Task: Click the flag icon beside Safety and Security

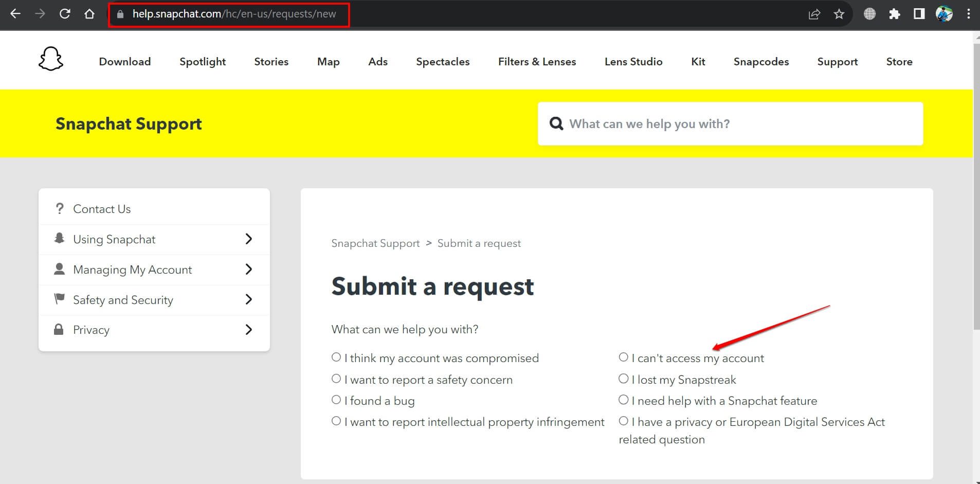Action: click(60, 299)
